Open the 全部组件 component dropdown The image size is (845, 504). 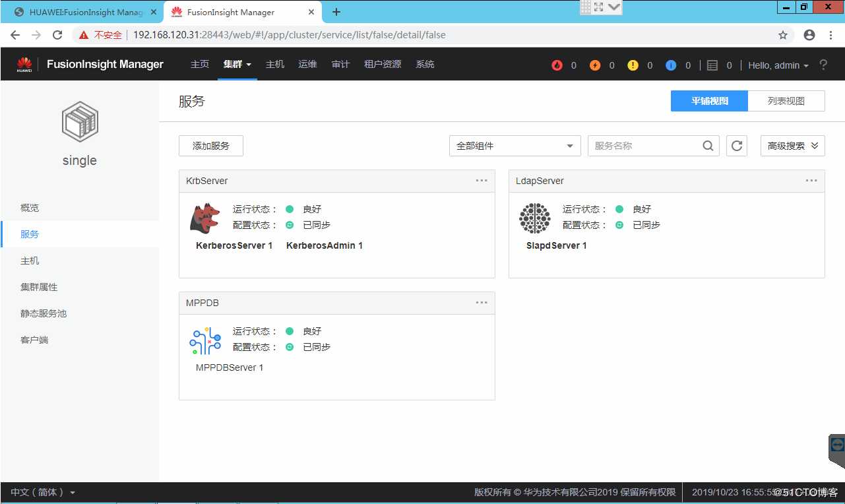coord(515,146)
